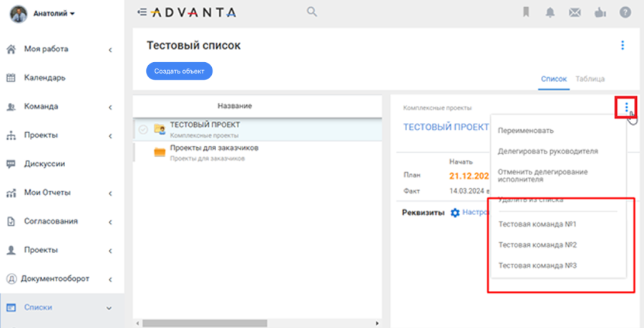Click the Команда people icon
The image size is (644, 328).
point(11,107)
